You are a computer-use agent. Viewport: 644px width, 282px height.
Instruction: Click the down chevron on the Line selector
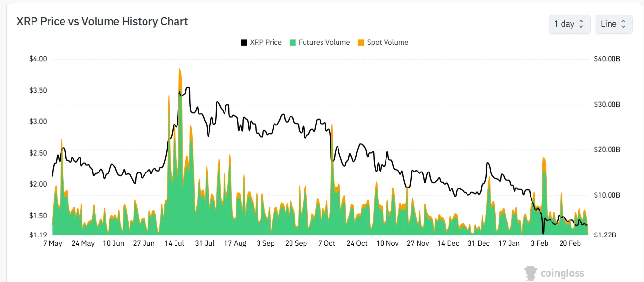623,27
